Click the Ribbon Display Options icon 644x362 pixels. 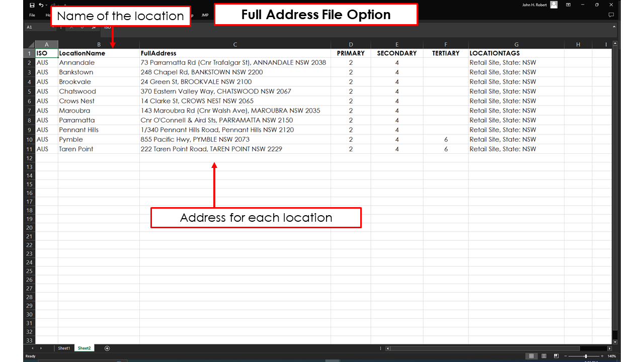tap(568, 5)
